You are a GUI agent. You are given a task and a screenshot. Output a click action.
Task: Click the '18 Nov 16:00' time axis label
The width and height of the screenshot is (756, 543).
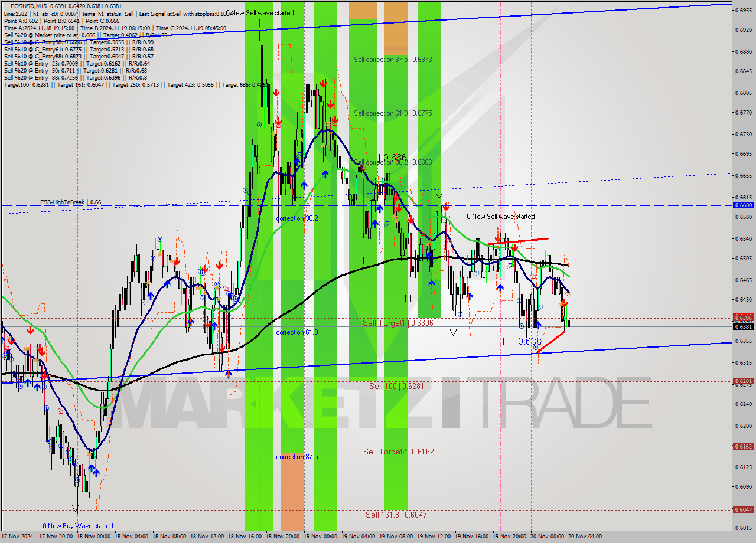pyautogui.click(x=245, y=537)
